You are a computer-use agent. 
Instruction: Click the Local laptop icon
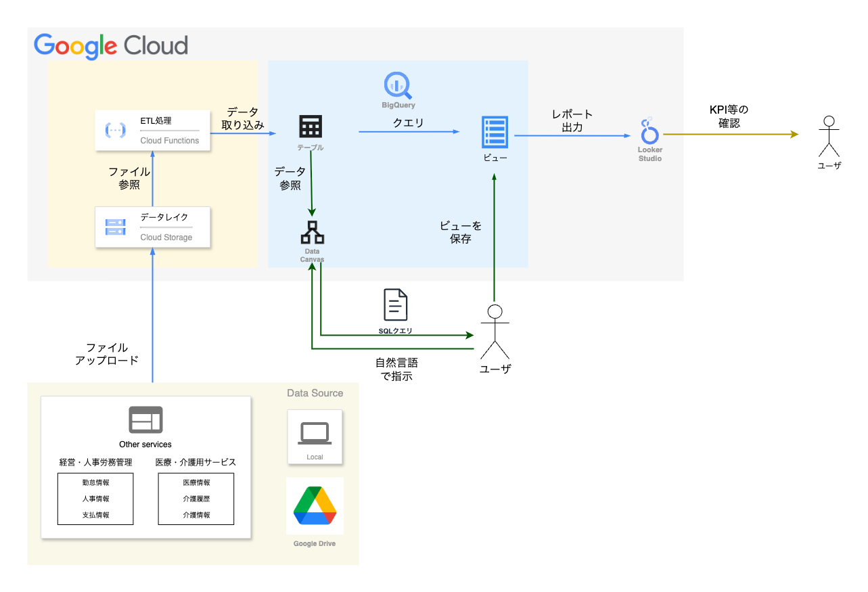tap(315, 433)
